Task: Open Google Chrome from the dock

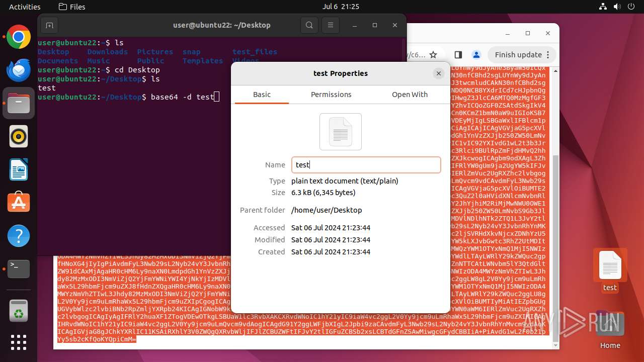Action: point(19,37)
